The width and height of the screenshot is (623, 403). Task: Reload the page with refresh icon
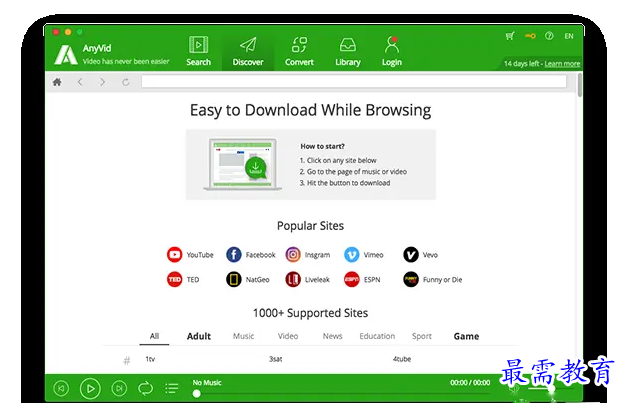126,82
